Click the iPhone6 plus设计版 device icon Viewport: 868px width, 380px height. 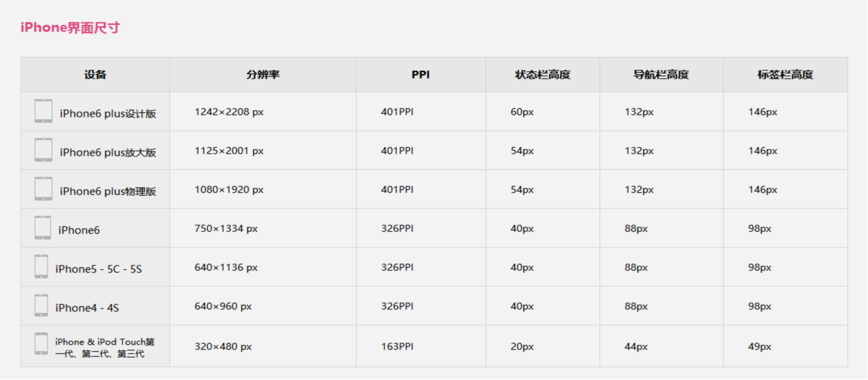43,111
